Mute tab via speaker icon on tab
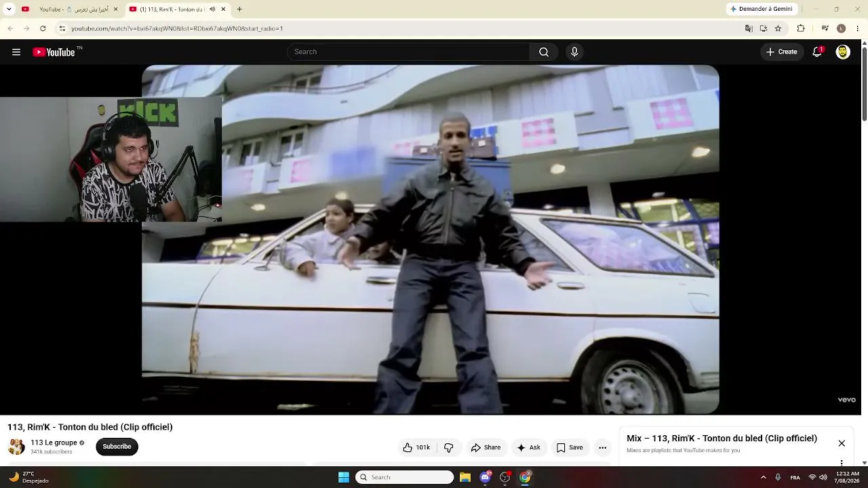Viewport: 868px width, 488px height. tap(212, 9)
